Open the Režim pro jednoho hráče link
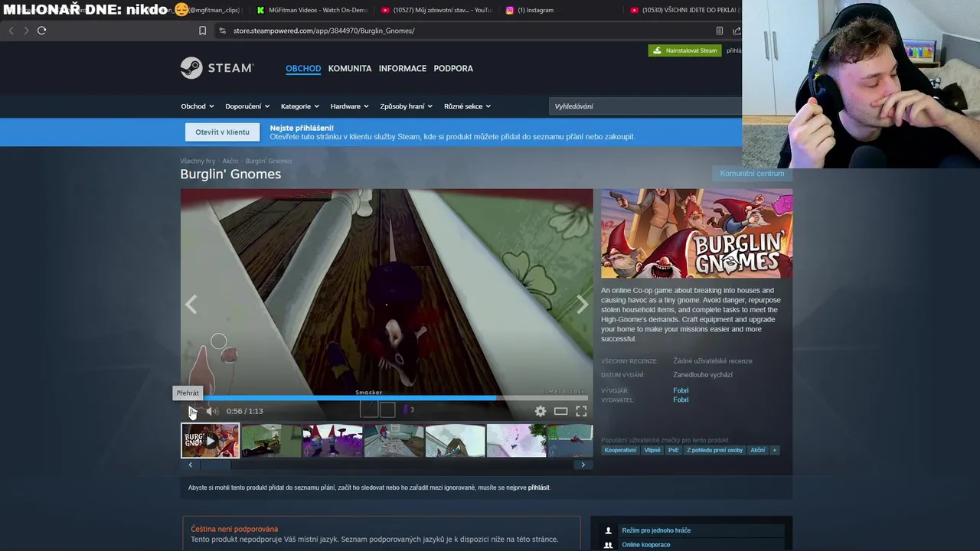This screenshot has height=551, width=980. [656, 530]
